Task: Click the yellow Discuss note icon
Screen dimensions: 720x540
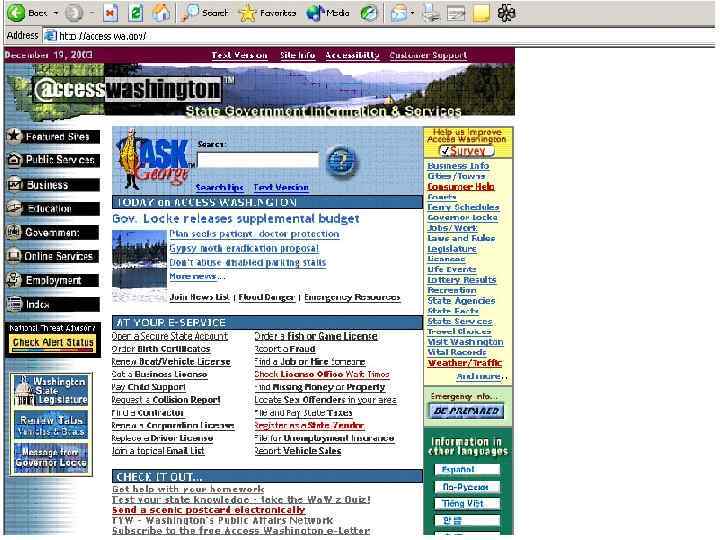Action: coord(481,13)
